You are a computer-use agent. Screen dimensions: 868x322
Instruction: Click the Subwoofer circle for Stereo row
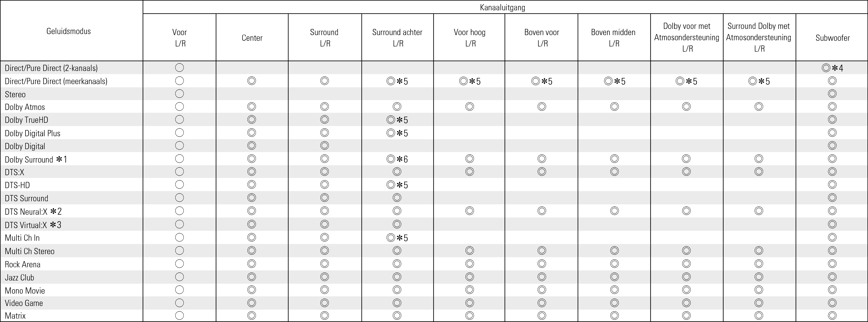[832, 94]
